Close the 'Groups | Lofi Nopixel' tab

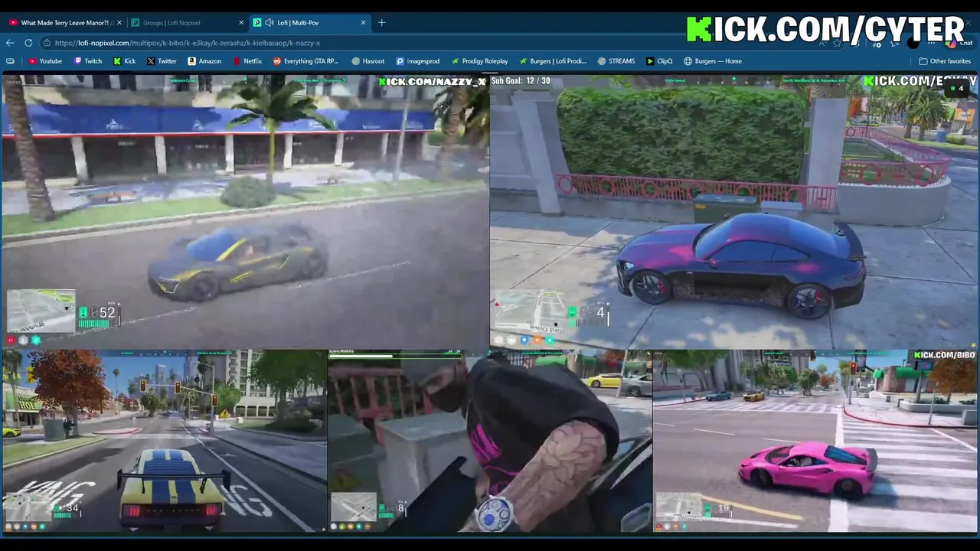click(241, 22)
